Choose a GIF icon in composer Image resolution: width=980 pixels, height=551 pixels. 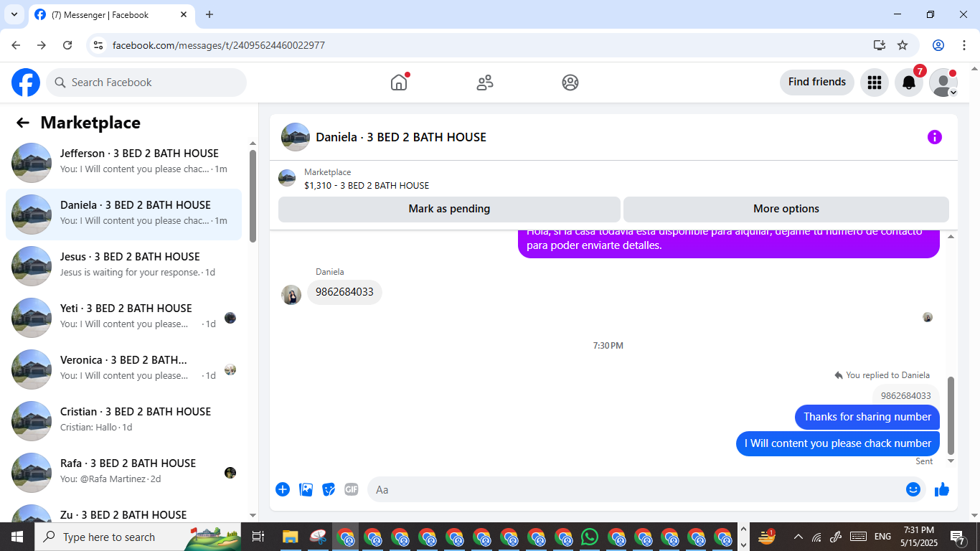point(352,489)
